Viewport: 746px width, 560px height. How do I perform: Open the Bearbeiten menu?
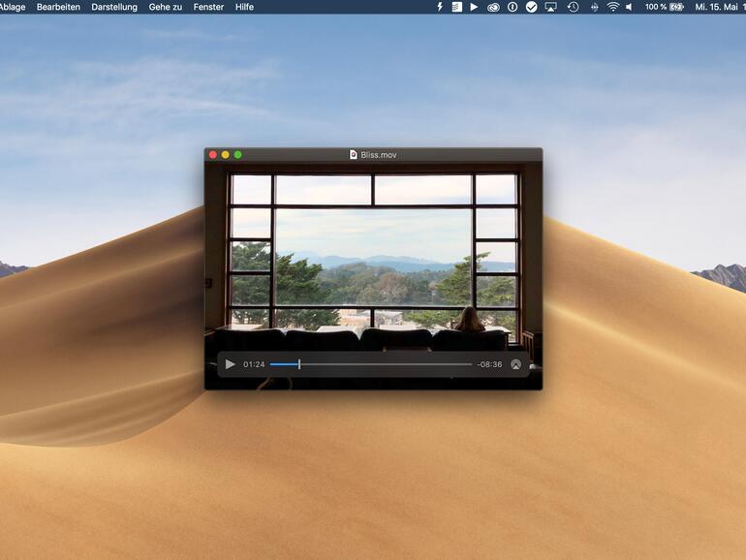58,7
